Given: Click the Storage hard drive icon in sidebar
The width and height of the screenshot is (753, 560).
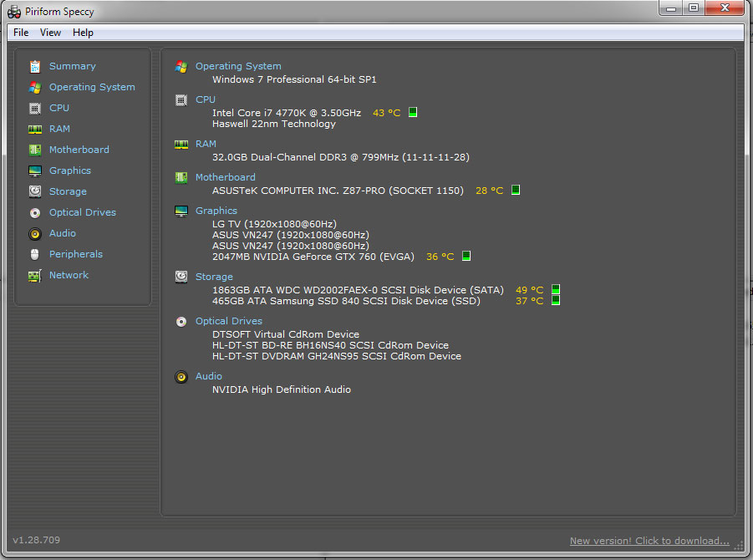Looking at the screenshot, I should (x=34, y=191).
